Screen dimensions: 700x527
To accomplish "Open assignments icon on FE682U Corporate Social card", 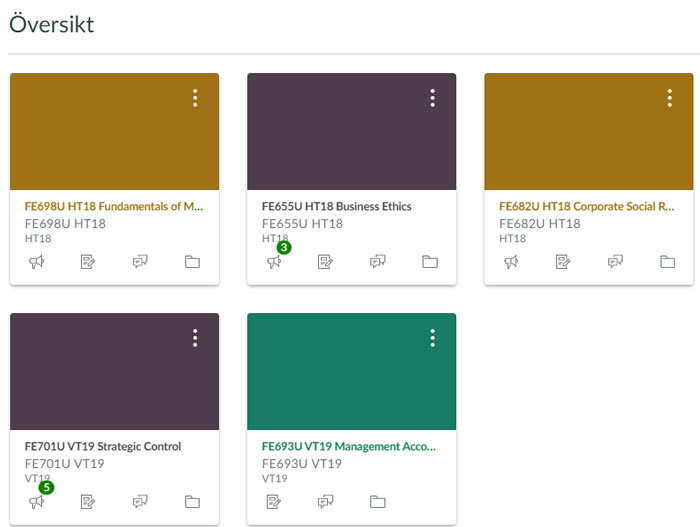I will [x=563, y=262].
